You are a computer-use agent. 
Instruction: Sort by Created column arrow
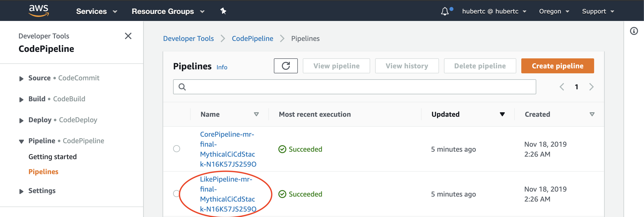pos(592,114)
